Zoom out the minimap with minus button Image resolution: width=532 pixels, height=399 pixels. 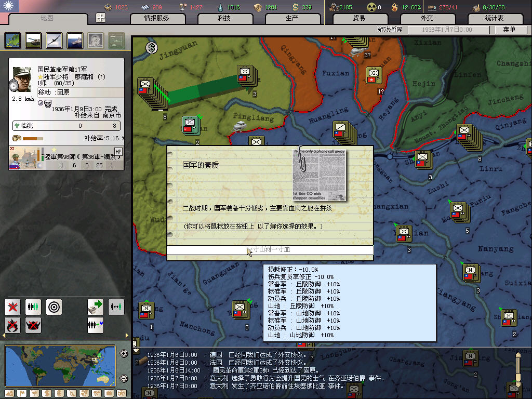124,378
